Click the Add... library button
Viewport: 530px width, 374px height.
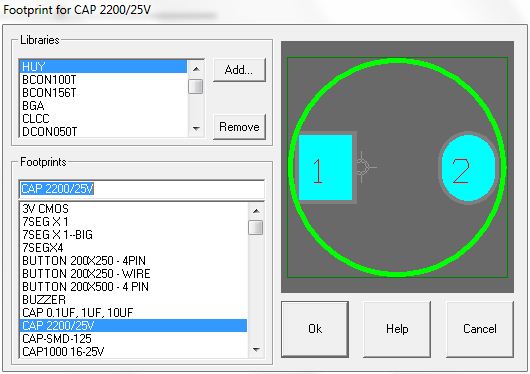click(239, 70)
